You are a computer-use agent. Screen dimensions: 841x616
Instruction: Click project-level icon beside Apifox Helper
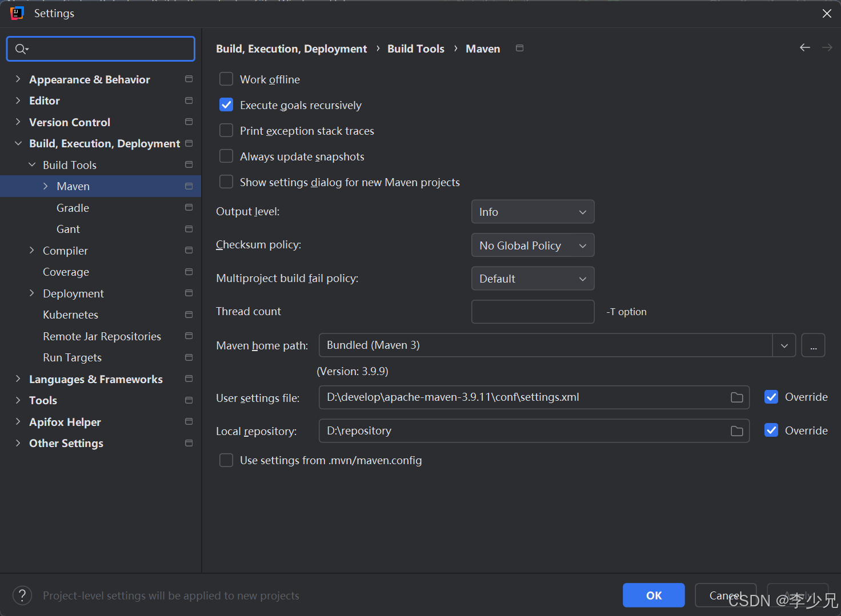point(189,421)
